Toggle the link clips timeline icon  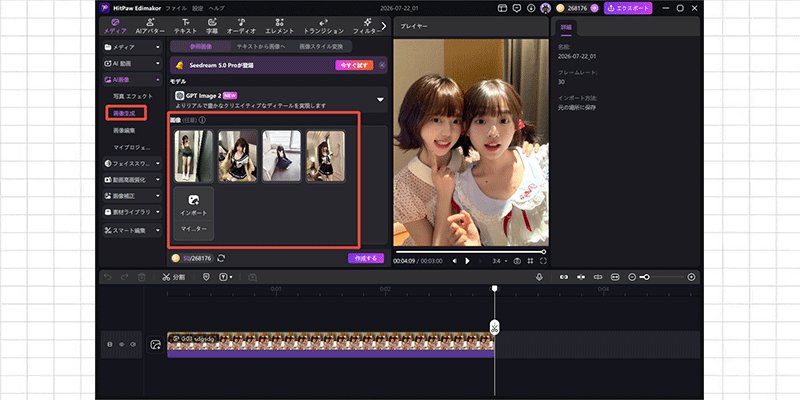tap(564, 277)
